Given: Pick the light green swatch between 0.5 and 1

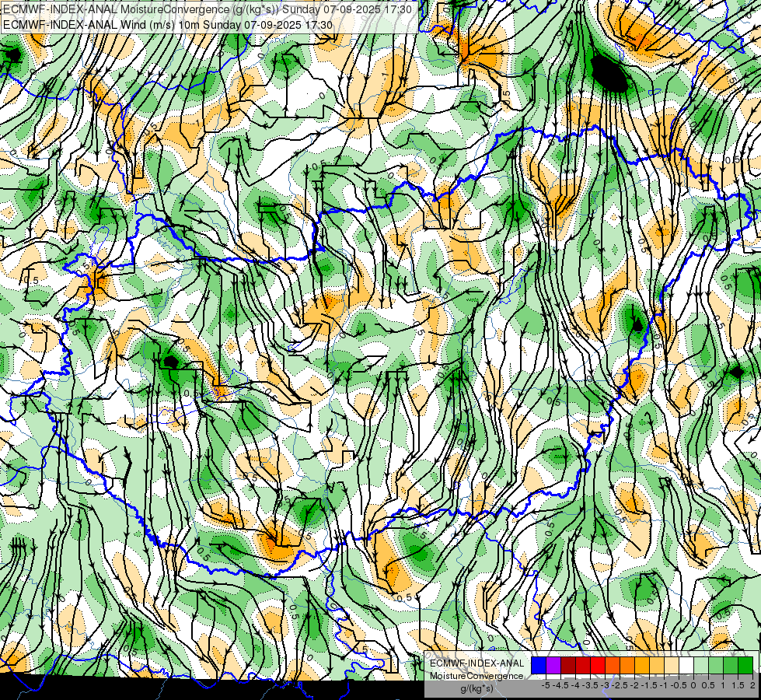Looking at the screenshot, I should coord(716,666).
